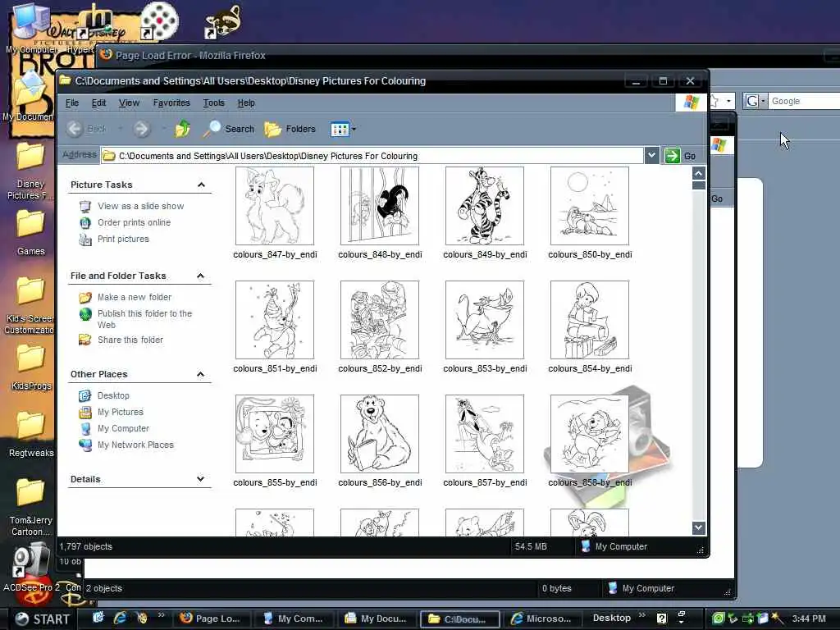Image resolution: width=840 pixels, height=630 pixels.
Task: Open the Help menu
Action: 246,103
